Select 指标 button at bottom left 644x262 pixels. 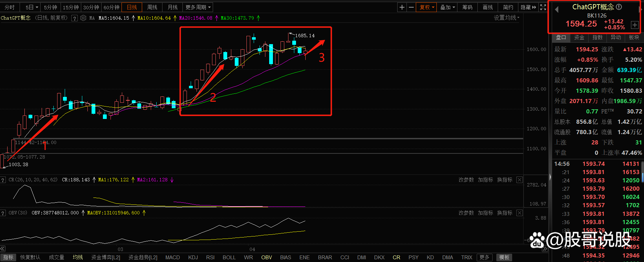(x=8, y=258)
